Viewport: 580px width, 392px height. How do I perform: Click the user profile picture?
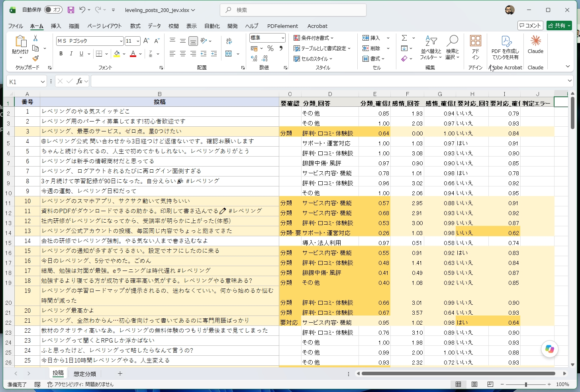[509, 10]
